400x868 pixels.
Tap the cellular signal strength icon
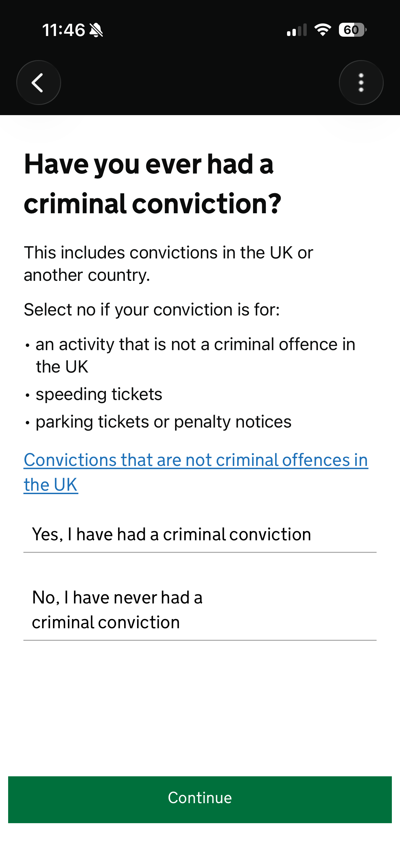click(x=297, y=30)
